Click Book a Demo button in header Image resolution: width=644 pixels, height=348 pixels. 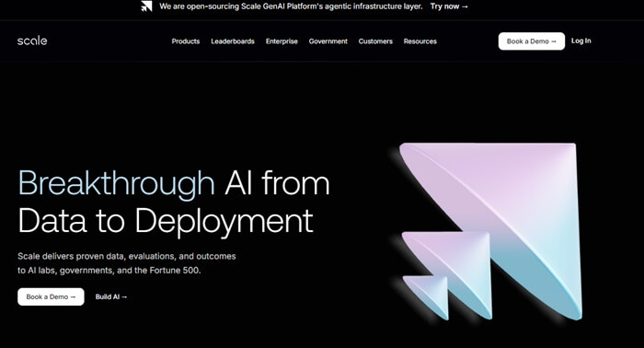point(532,41)
